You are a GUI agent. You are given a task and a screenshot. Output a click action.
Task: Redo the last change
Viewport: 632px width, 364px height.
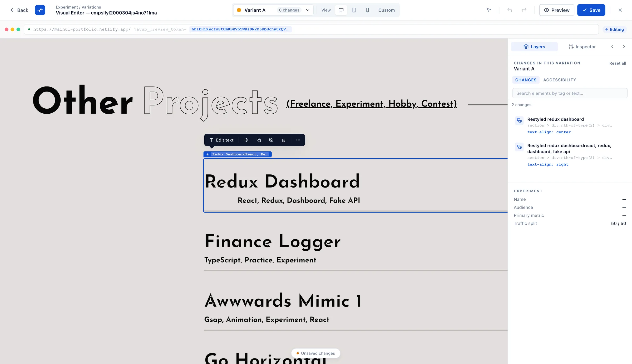pos(524,10)
